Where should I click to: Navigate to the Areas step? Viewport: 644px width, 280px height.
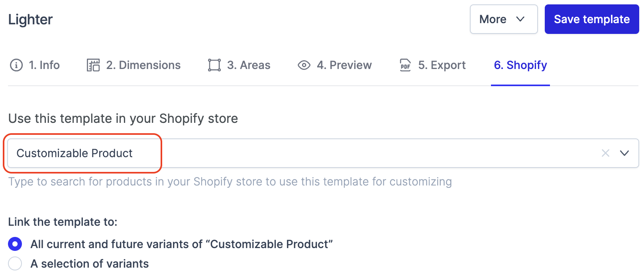coord(249,65)
